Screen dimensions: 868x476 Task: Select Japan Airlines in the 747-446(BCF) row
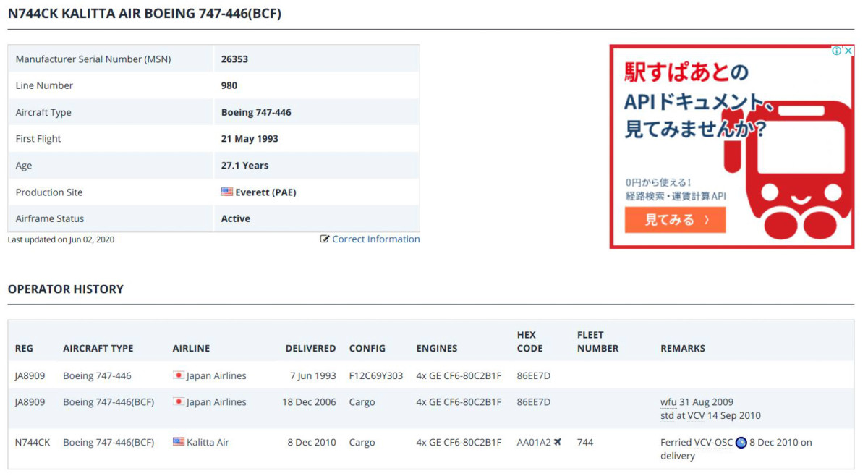[x=216, y=402]
